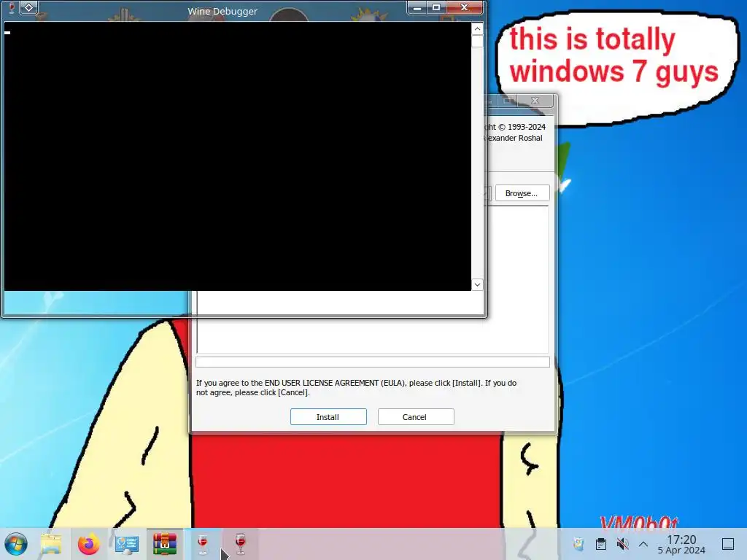Minimize the Wine Debugger window

417,7
